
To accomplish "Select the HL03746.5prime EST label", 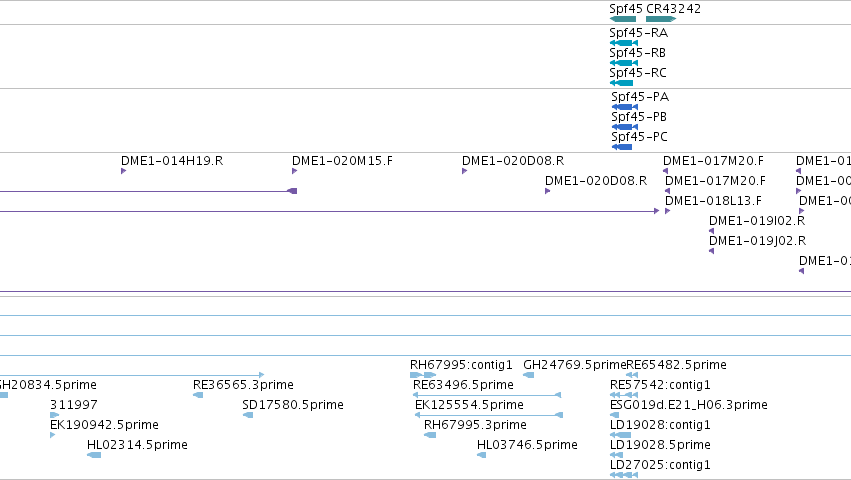I will coord(527,445).
